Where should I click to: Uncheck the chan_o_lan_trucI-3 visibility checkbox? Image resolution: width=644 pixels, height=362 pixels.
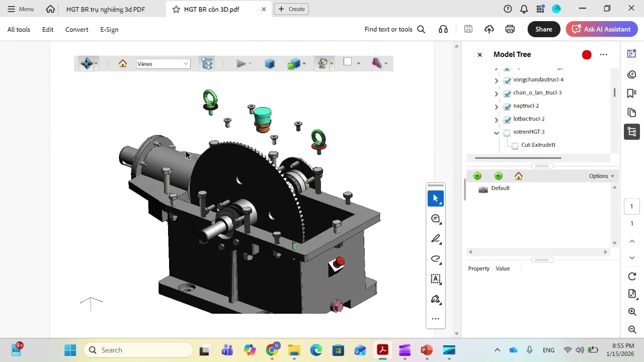(x=507, y=94)
